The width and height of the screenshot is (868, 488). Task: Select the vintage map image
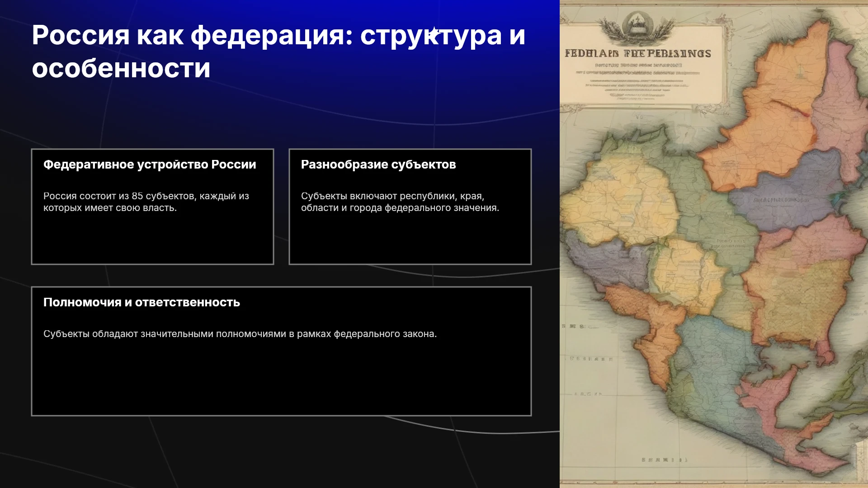(x=714, y=244)
